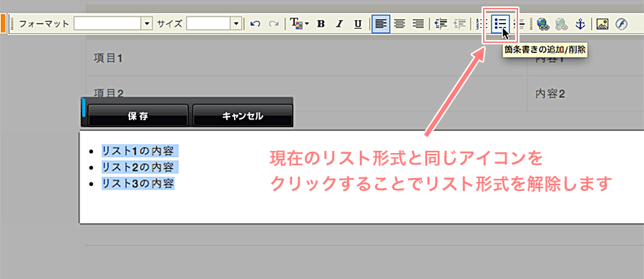Increase indent of the list
This screenshot has width=644, height=279.
(x=460, y=24)
